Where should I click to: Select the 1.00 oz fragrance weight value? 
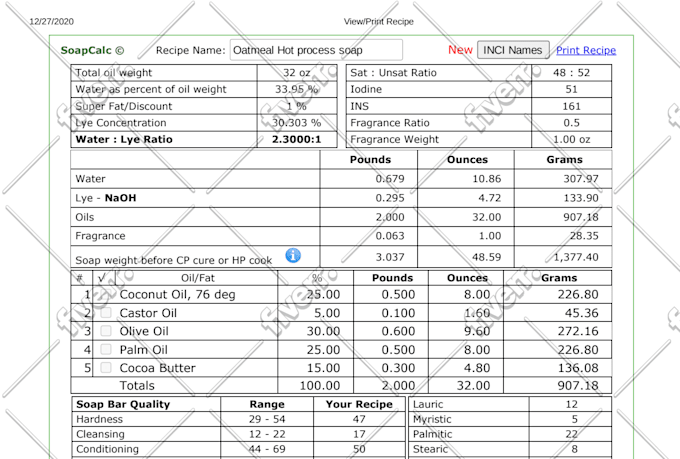coord(571,139)
